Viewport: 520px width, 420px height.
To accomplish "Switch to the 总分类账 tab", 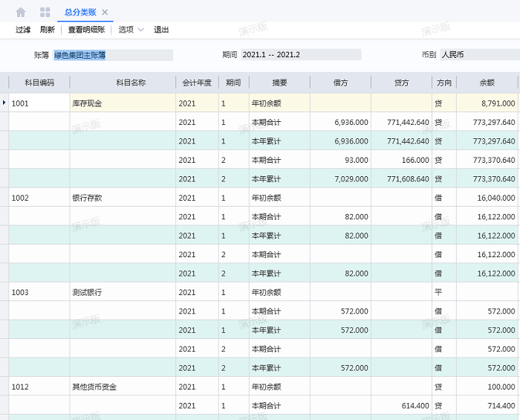I will (x=79, y=12).
